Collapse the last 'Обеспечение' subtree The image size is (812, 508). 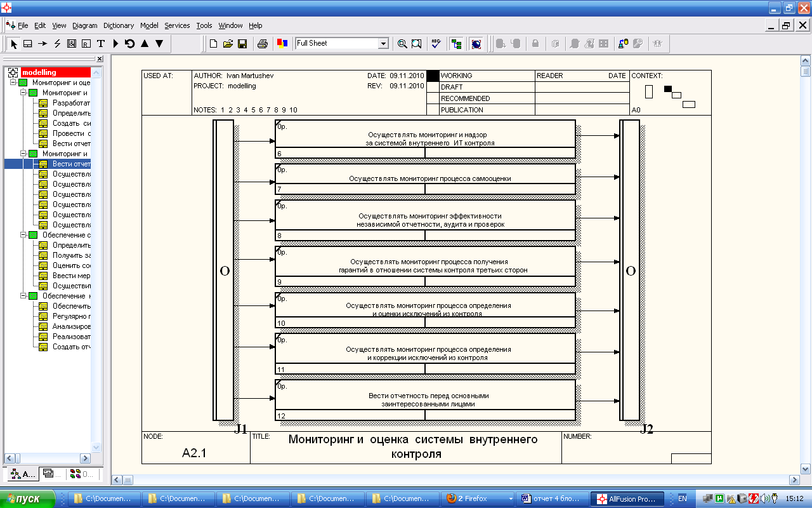23,296
